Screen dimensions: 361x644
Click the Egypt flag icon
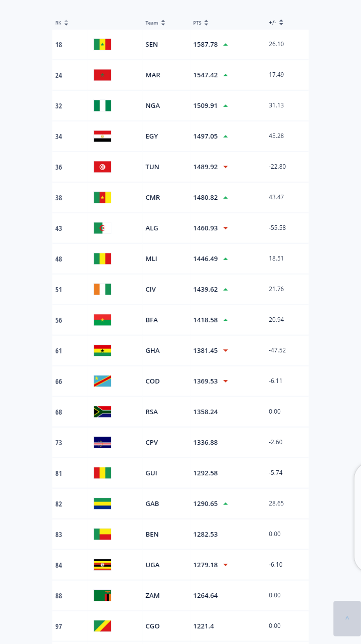(x=102, y=136)
